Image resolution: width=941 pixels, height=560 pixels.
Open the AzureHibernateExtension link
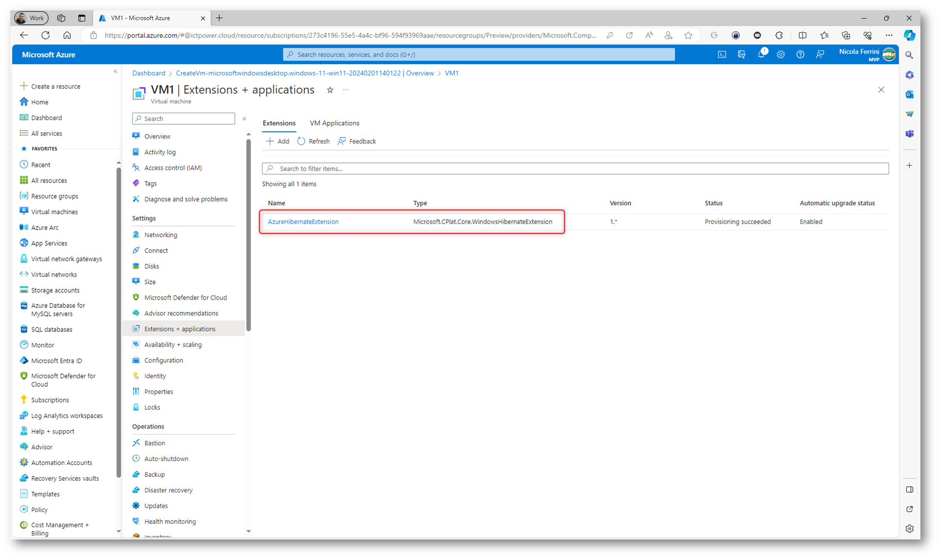[x=303, y=222]
